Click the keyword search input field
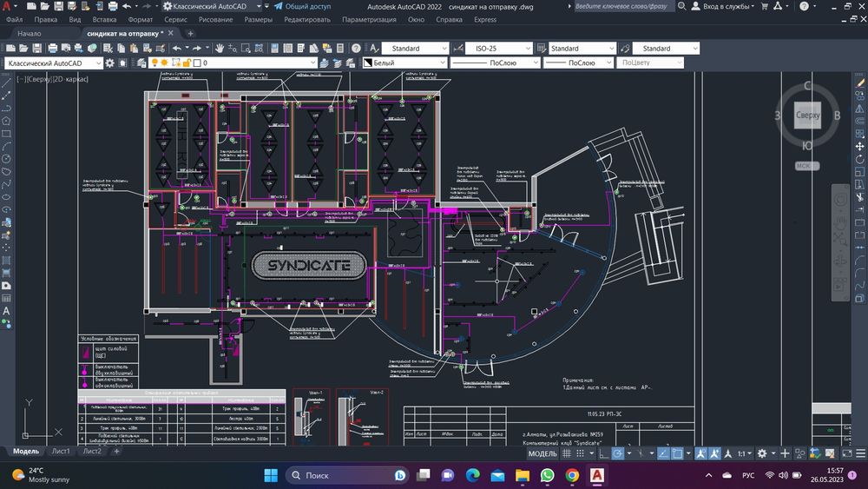Viewport: 868px width, 489px height. 623,6
